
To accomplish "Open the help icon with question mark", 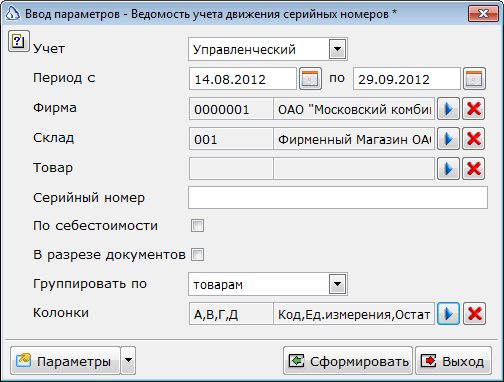I will click(19, 41).
